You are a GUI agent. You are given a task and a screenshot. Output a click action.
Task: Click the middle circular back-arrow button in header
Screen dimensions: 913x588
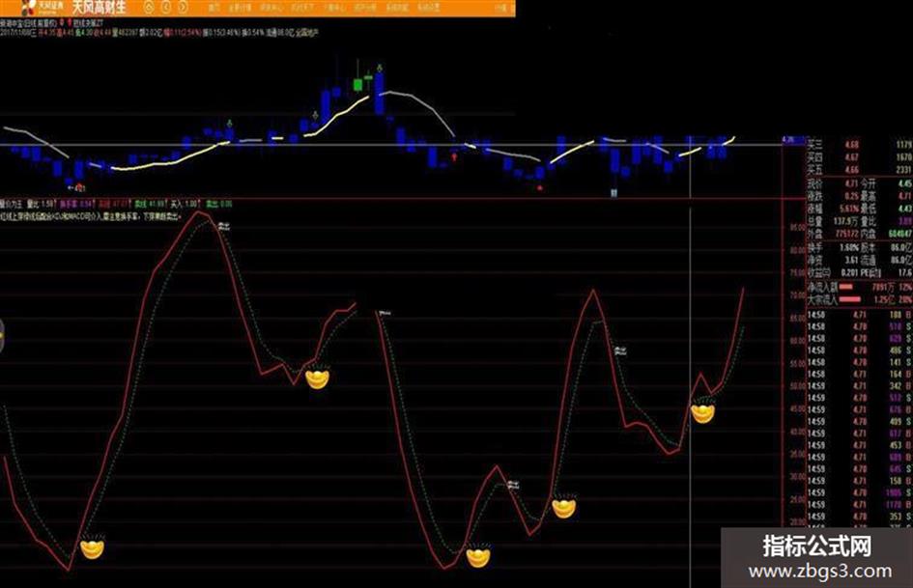pyautogui.click(x=166, y=8)
